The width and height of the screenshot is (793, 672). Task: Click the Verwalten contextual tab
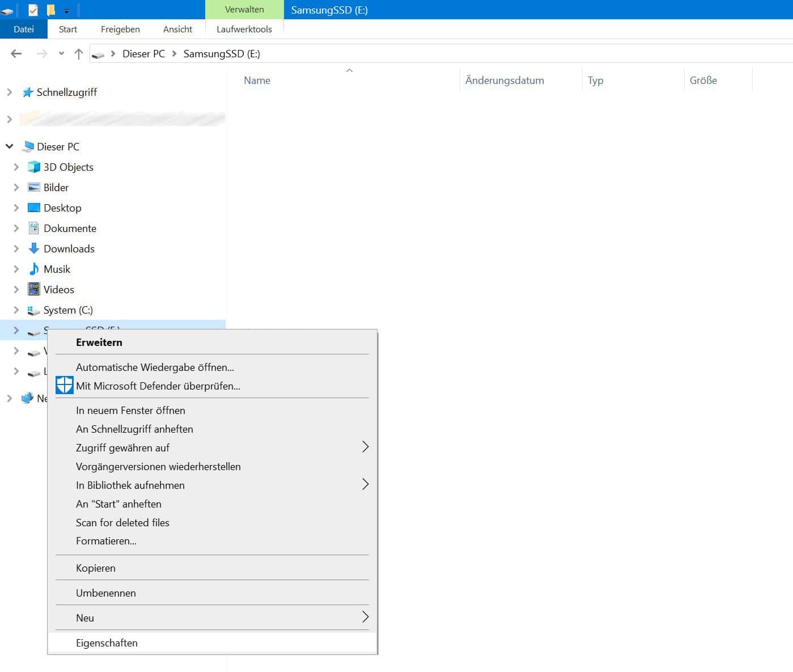(244, 10)
